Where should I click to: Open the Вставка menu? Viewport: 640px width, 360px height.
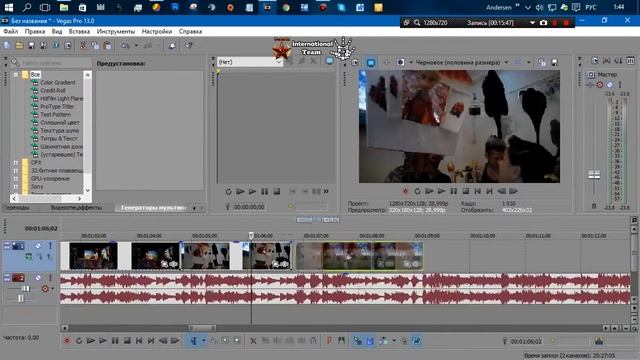[x=79, y=31]
